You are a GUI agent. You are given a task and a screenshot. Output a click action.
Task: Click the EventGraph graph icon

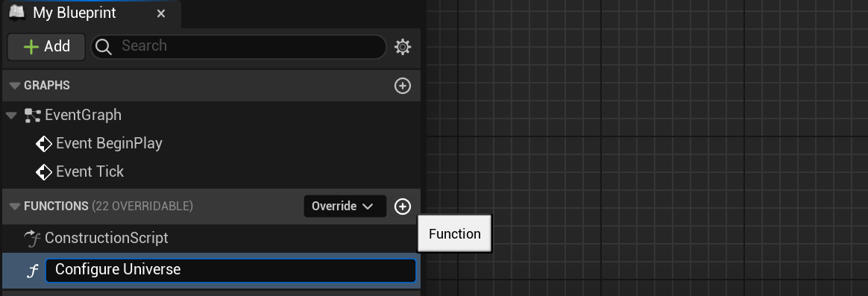click(x=33, y=116)
